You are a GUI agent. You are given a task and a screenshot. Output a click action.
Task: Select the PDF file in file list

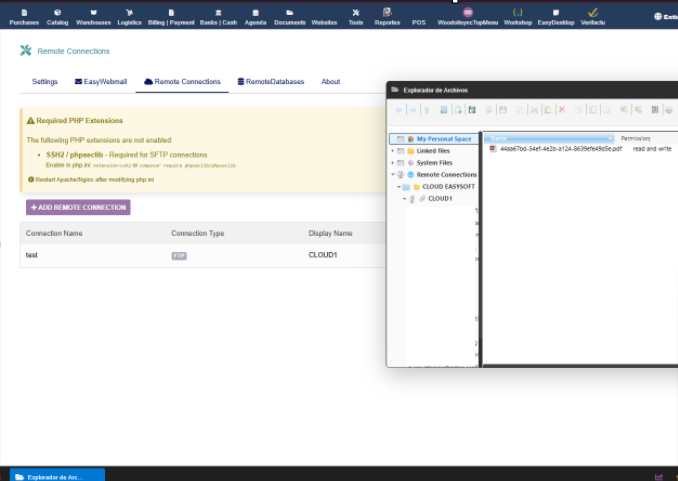point(560,149)
